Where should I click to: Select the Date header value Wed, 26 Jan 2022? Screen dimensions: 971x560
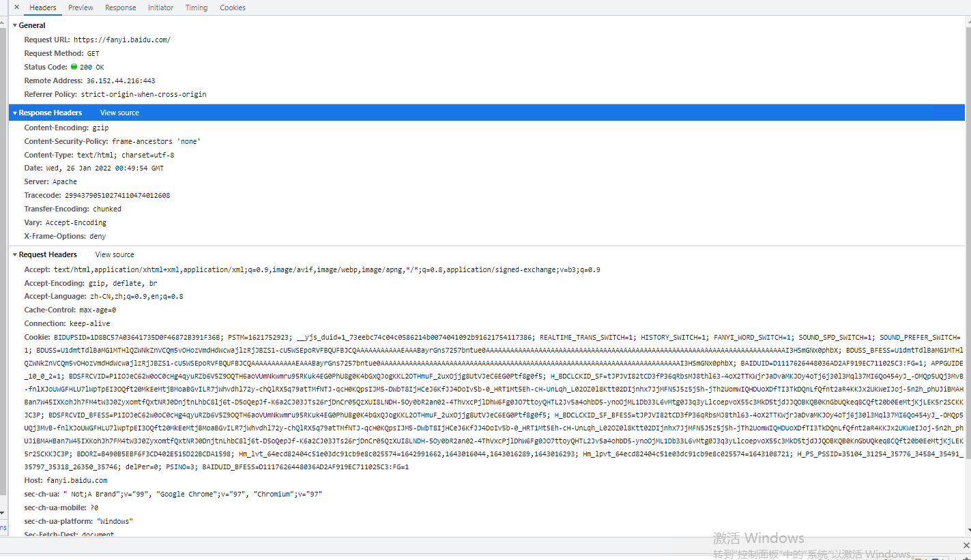pos(104,168)
